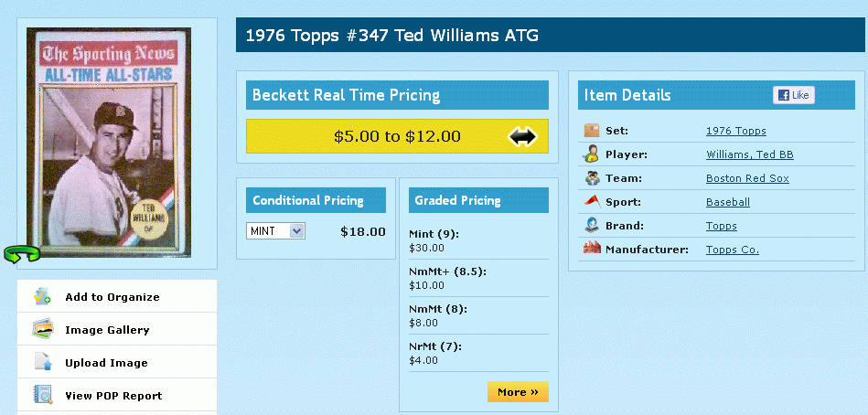Click the Add to Organize checkmark icon
This screenshot has width=868, height=415.
41,296
